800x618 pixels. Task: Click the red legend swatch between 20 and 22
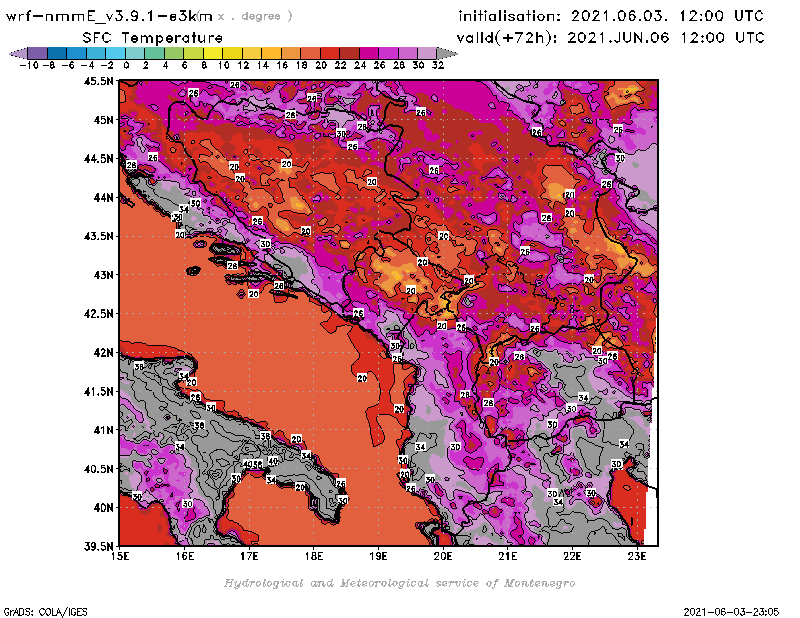tap(330, 53)
